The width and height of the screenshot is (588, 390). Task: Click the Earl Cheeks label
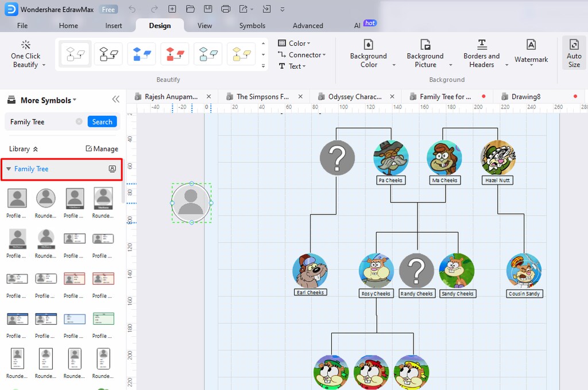click(311, 292)
